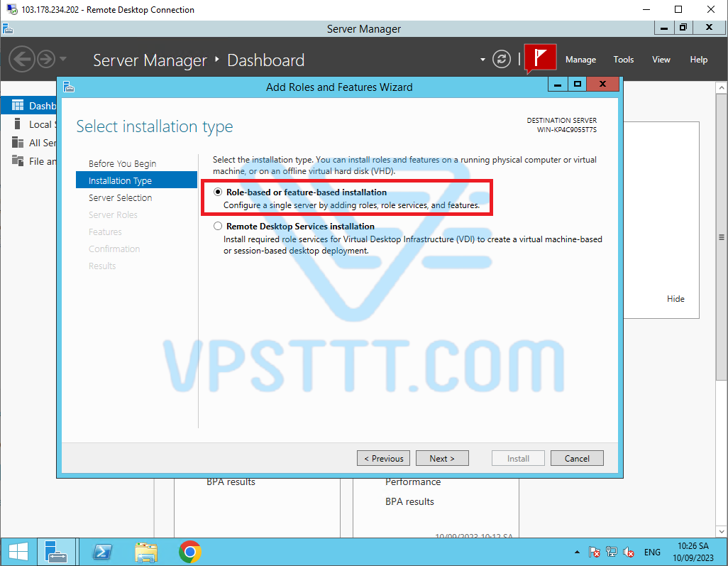Select Remote Desktop Services installation option

(x=218, y=227)
